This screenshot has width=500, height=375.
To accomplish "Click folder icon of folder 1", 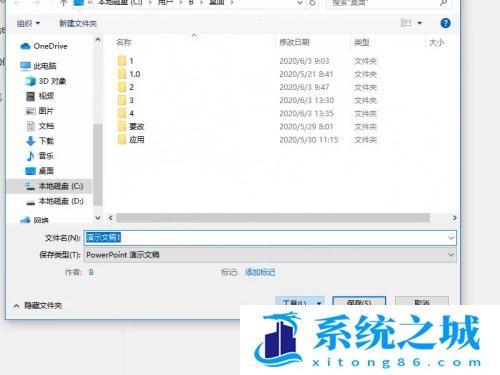I will click(122, 61).
